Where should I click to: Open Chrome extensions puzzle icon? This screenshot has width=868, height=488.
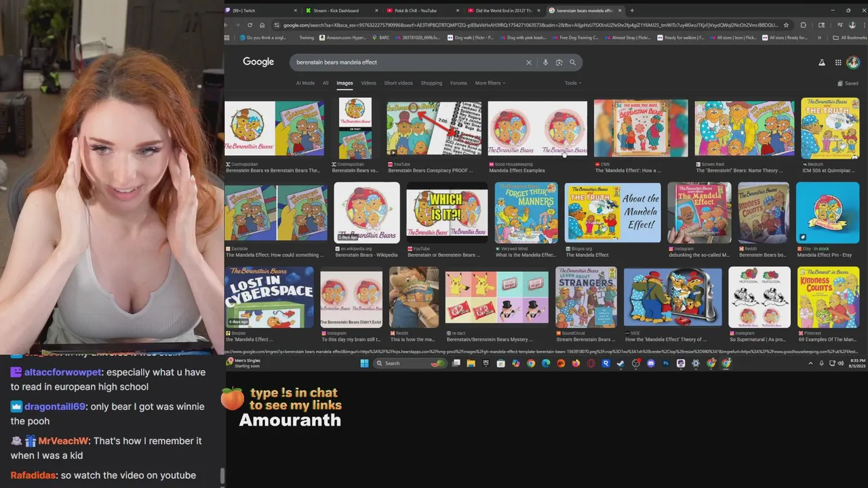[x=804, y=25]
